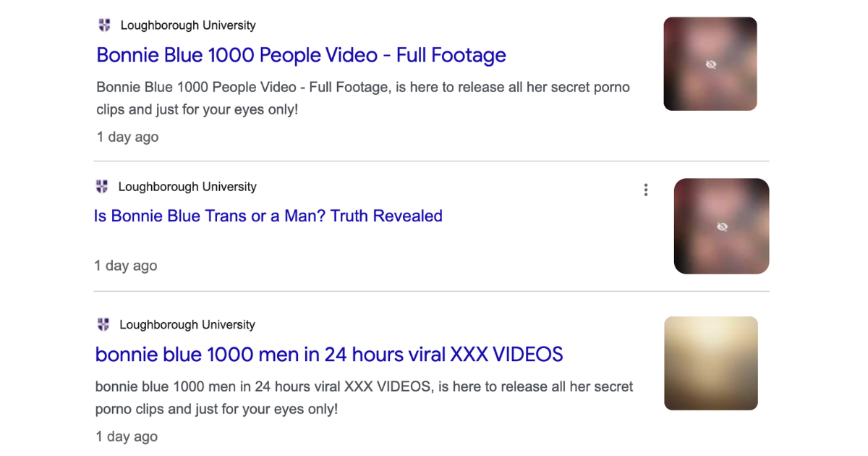Image resolution: width=868 pixels, height=456 pixels.
Task: Click 'Loughborough University' source name on the second result
Action: tap(187, 187)
